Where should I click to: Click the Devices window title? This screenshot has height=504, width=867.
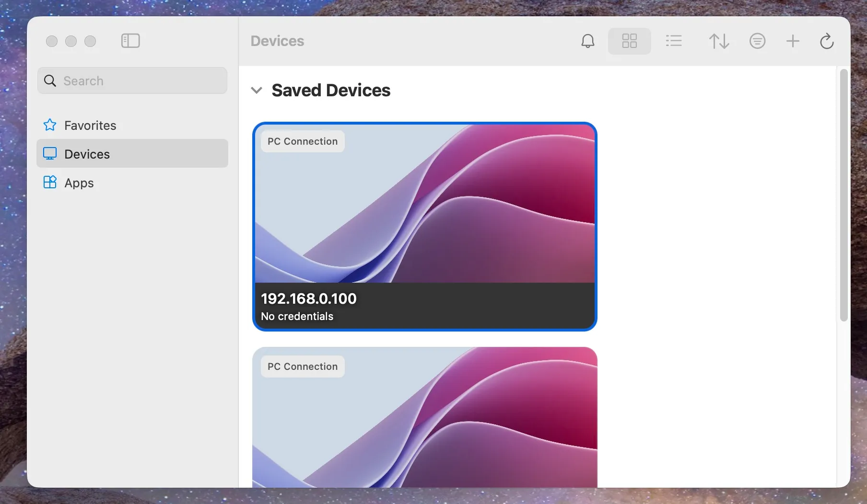[x=277, y=41]
